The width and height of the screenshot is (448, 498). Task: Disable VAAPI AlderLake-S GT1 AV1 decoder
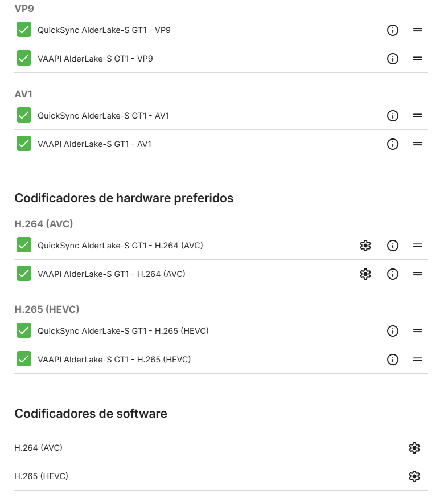point(24,144)
